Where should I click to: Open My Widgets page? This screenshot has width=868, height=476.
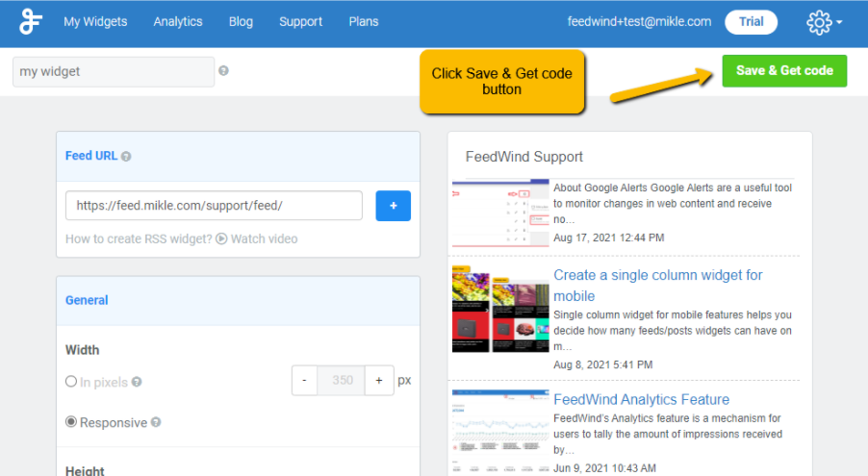95,21
